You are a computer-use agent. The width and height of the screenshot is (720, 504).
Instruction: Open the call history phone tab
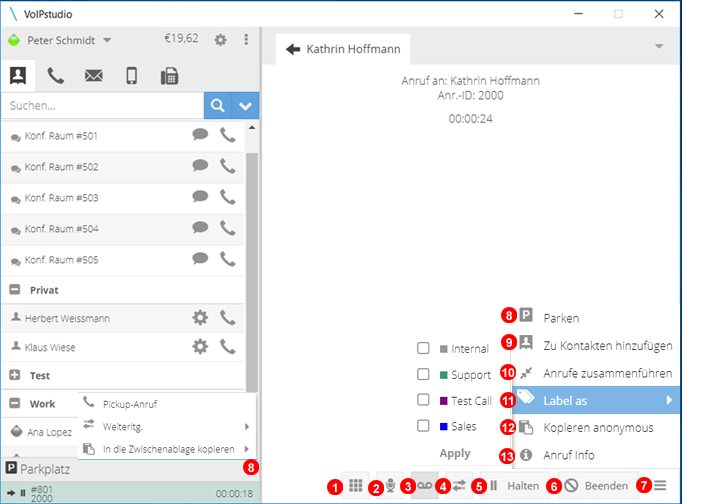[56, 76]
